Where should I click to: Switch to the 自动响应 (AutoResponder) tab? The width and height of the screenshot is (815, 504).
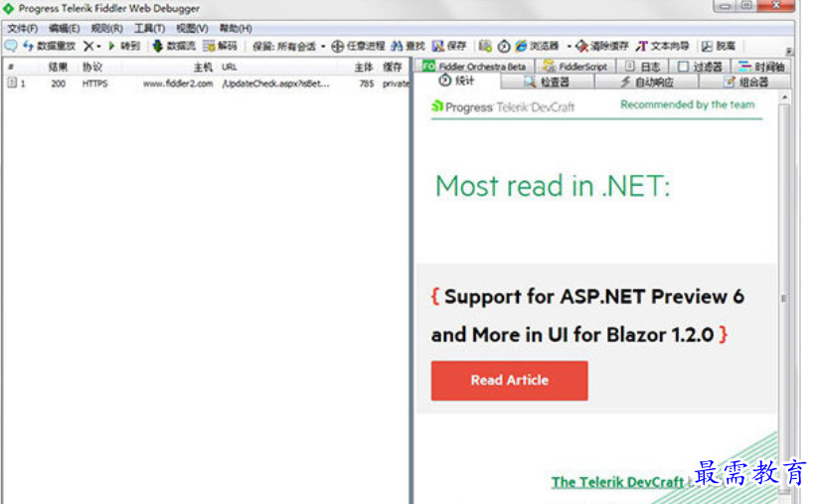(x=647, y=82)
